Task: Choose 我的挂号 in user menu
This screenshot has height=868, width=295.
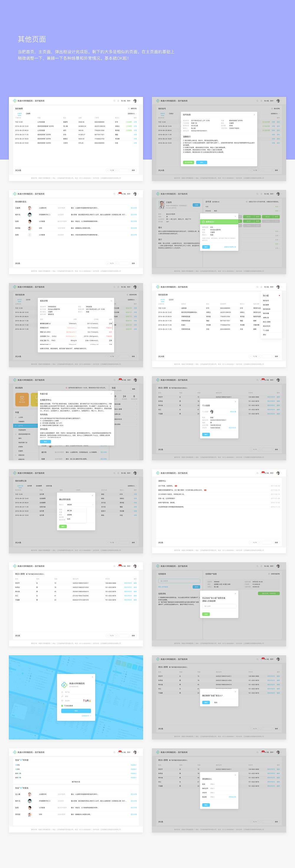Action: click(266, 300)
